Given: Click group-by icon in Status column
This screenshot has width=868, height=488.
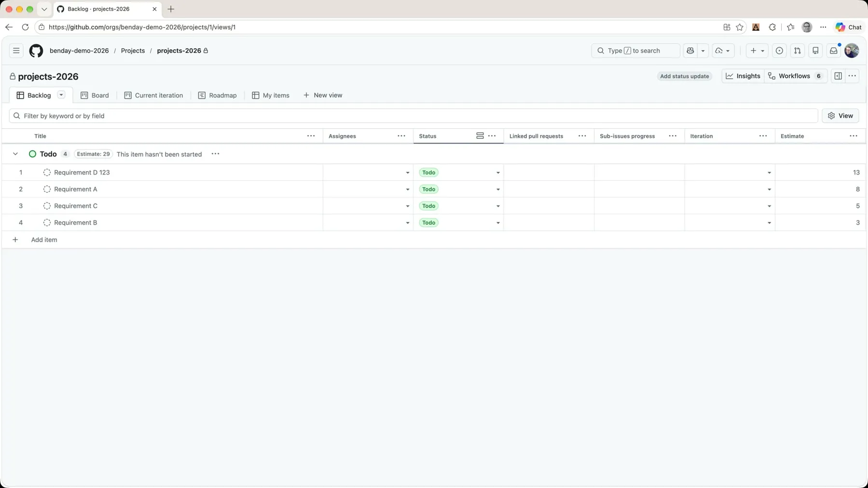Looking at the screenshot, I should (480, 136).
